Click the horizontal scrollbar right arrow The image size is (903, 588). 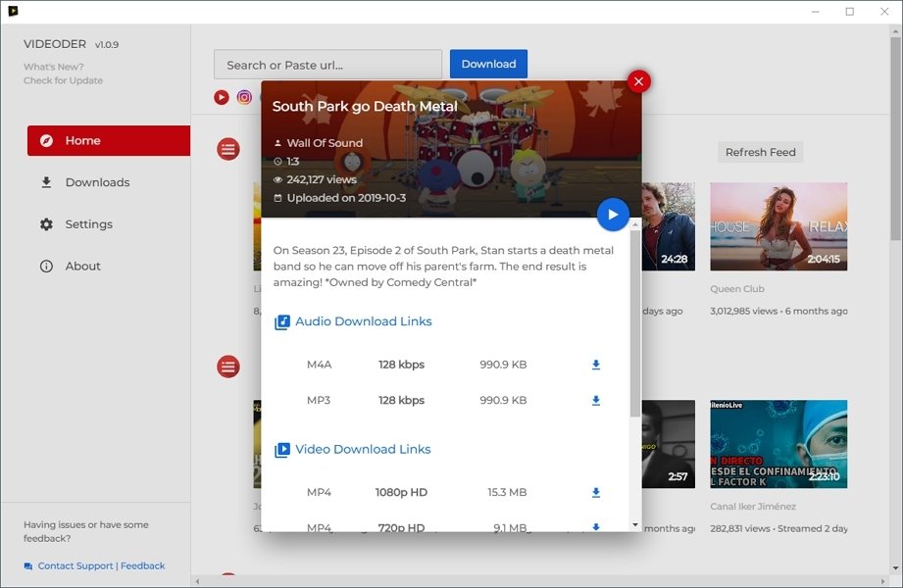pyautogui.click(x=882, y=582)
